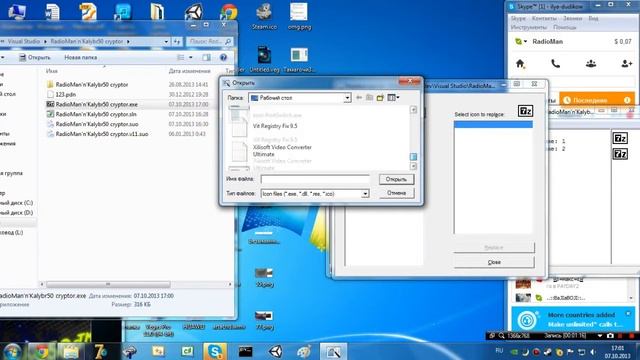Open the Инструменты menu in Skype
Image resolution: width=640 pixels, height=360 pixels.
[529, 27]
